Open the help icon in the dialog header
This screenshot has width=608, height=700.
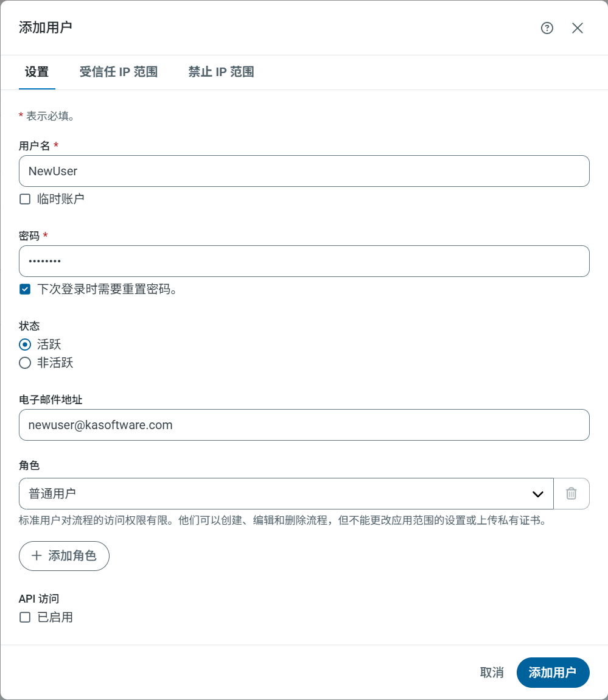tap(547, 28)
